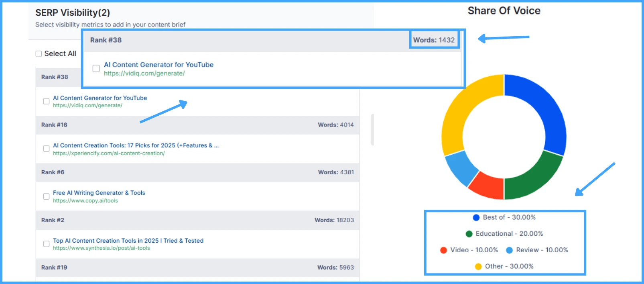
Task: Click the scrollbar beside the results list
Action: pyautogui.click(x=372, y=129)
